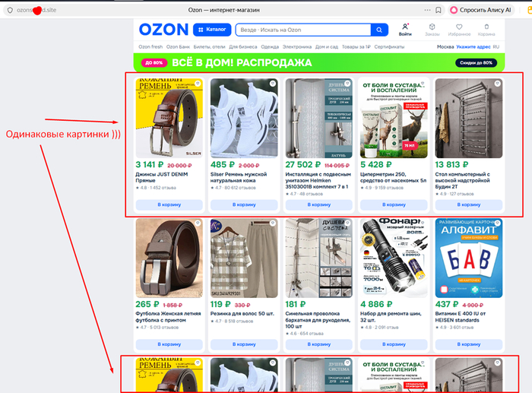Open title 'Джинсы JUST DENIM Прямые'
Image resolution: width=532 pixels, height=393 pixels.
(161, 177)
